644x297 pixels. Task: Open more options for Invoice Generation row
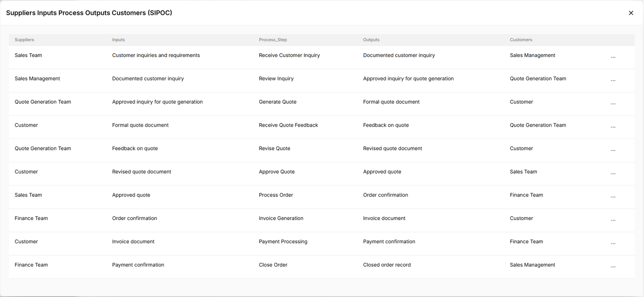613,221
